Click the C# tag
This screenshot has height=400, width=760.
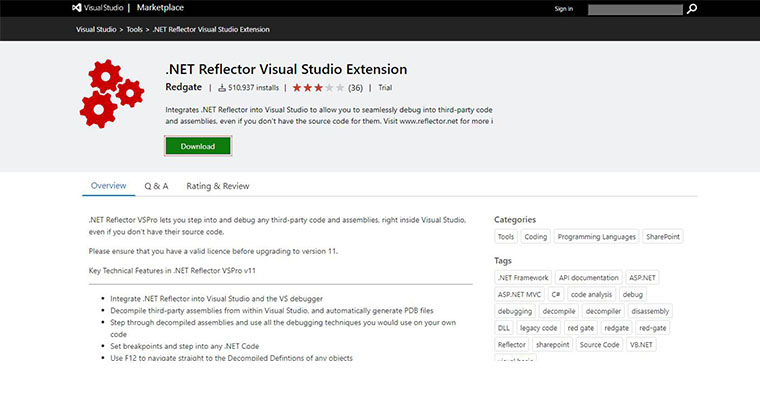click(x=556, y=294)
